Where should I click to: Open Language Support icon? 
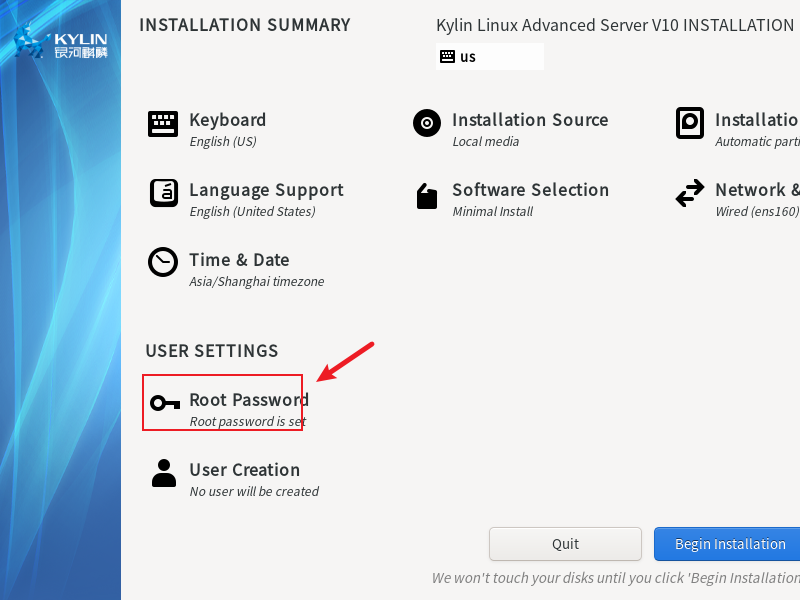tap(163, 193)
